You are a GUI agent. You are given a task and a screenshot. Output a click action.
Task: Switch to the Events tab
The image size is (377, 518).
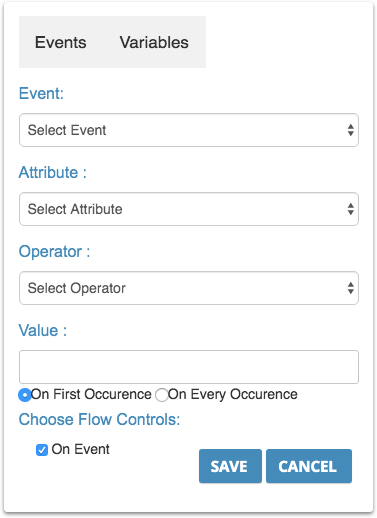(x=61, y=42)
